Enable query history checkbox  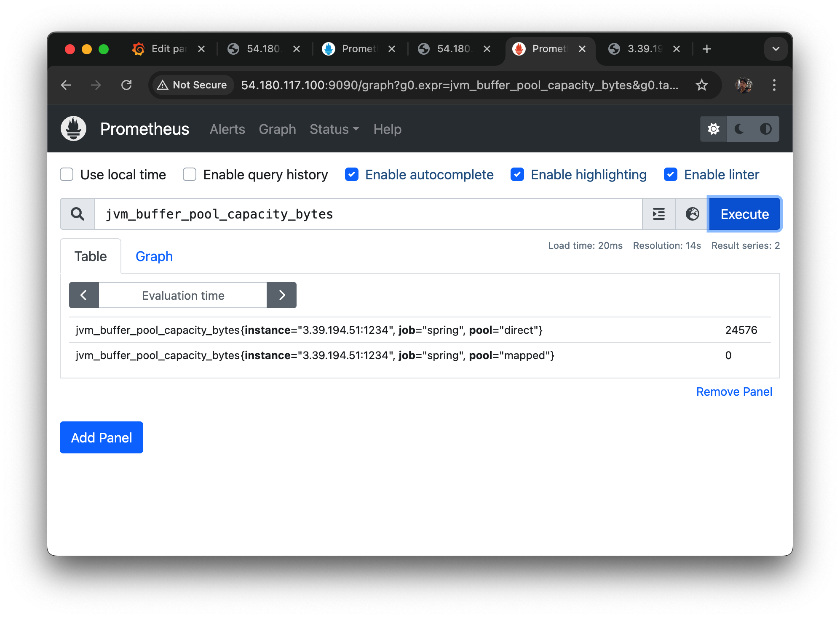[190, 174]
